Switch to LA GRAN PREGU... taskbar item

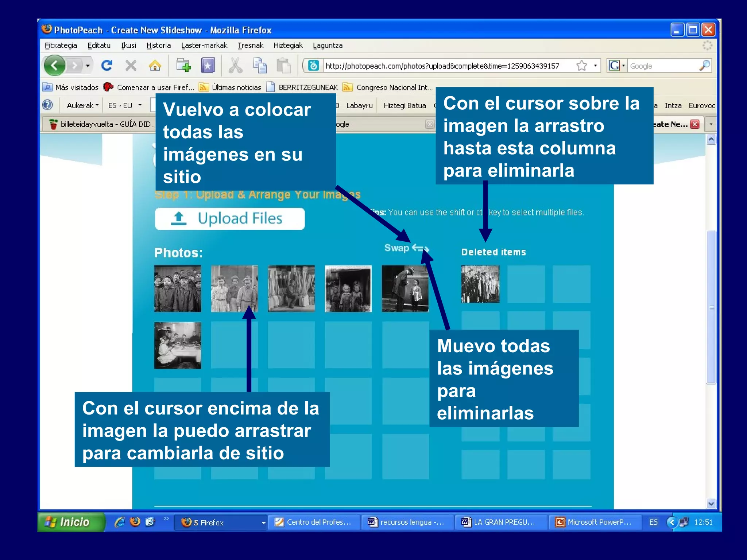pos(502,522)
